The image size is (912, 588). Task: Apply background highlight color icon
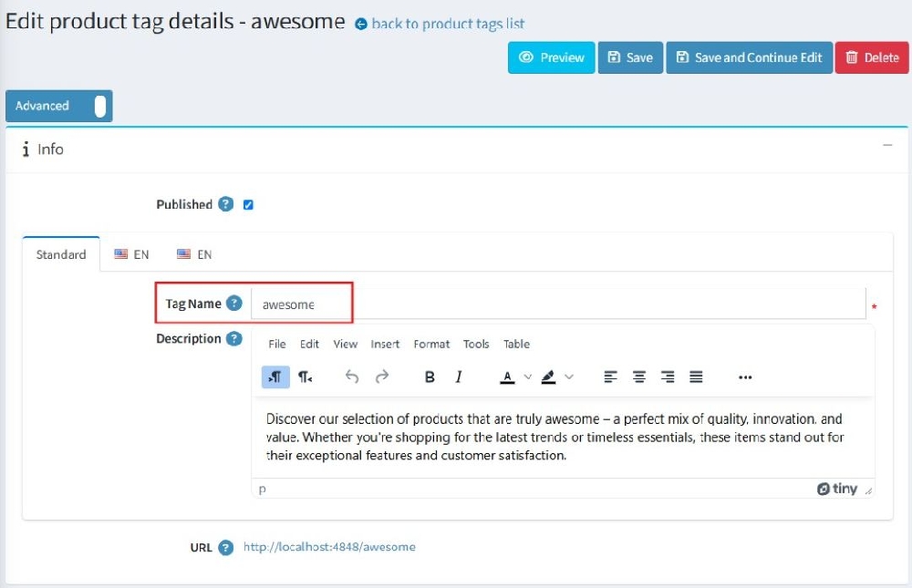(x=548, y=377)
